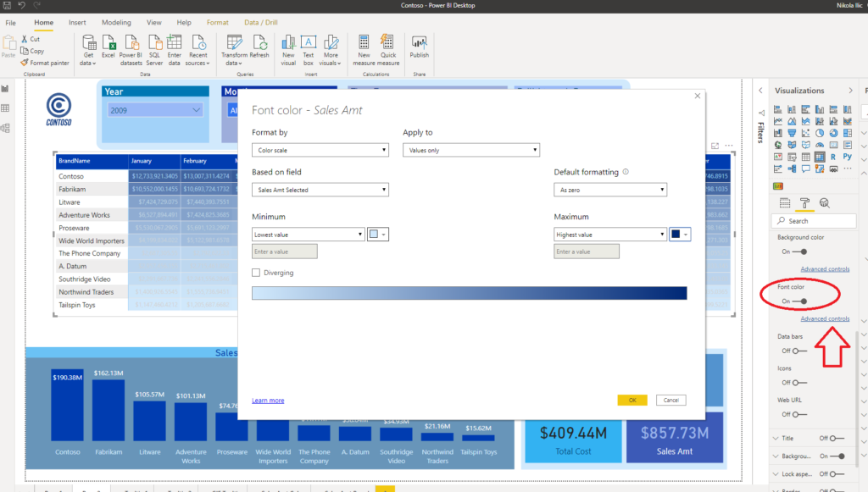Enable Data bars toggle
This screenshot has width=868, height=492.
[x=800, y=351]
